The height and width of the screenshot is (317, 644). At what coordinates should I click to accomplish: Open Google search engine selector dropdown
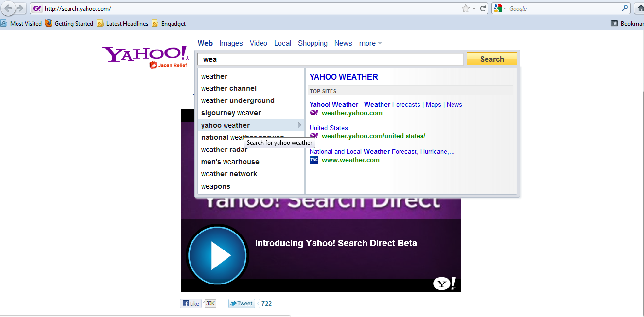pos(500,8)
